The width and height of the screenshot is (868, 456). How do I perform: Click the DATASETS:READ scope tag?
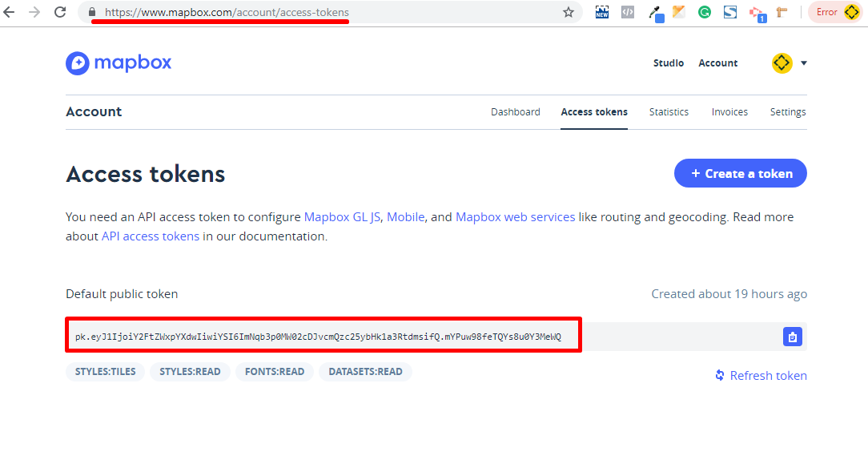coord(365,372)
